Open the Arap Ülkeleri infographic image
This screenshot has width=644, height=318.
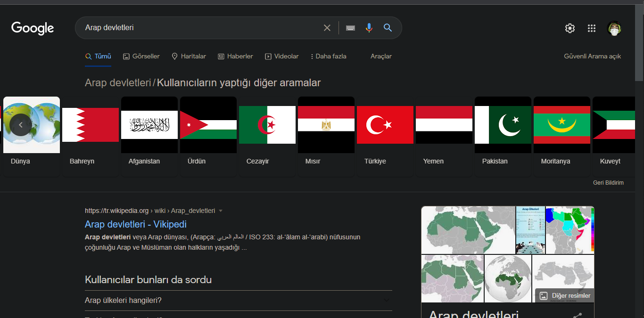point(530,230)
